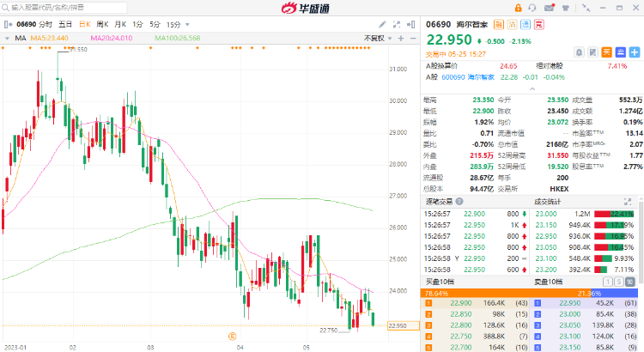
Task: Expand chart to fullscreen view
Action: pyautogui.click(x=397, y=25)
